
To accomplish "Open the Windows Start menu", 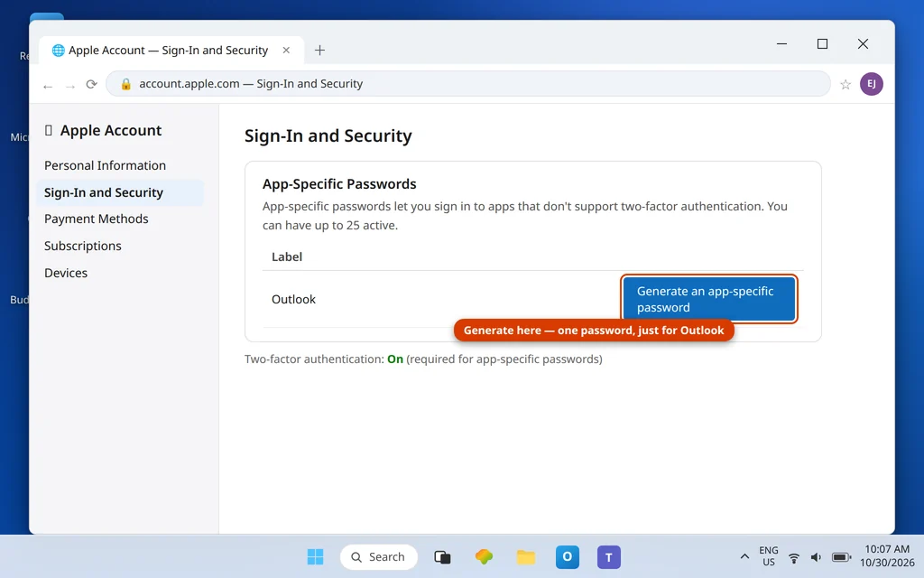I will tap(315, 556).
